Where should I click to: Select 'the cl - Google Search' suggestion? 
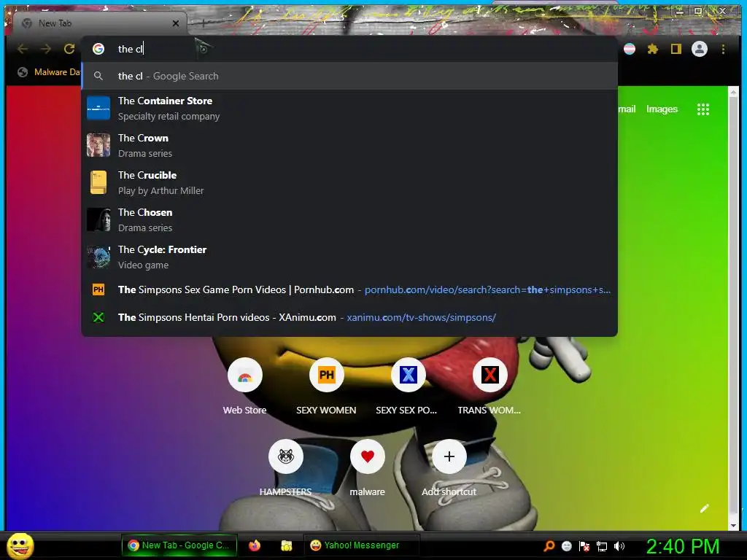(x=349, y=76)
